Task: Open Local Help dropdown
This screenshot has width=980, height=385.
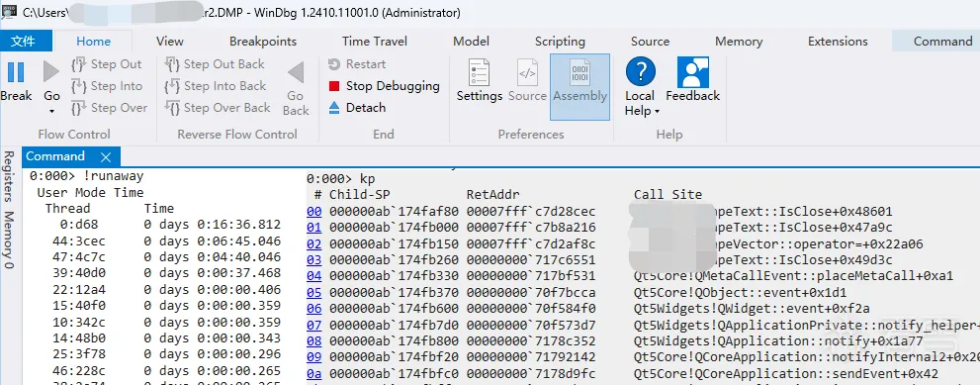Action: [x=640, y=86]
